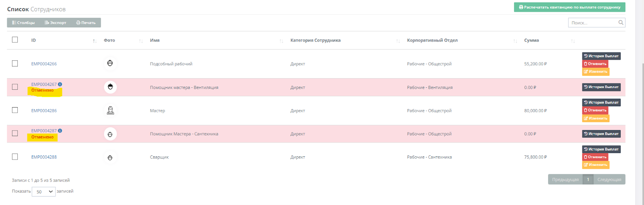Sort by the Сумма column arrows
This screenshot has height=205, width=644.
tap(573, 41)
